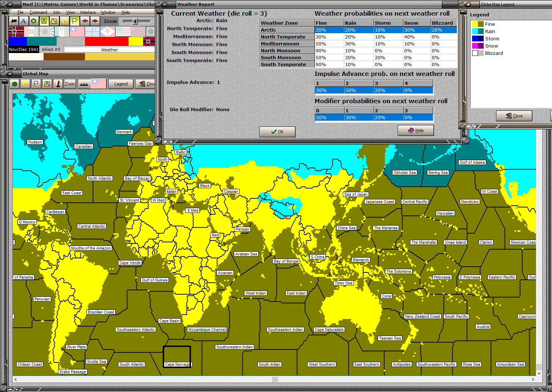The width and height of the screenshot is (552, 392).
Task: Click the map's horizontal scrollbar right arrow
Action: 533,379
